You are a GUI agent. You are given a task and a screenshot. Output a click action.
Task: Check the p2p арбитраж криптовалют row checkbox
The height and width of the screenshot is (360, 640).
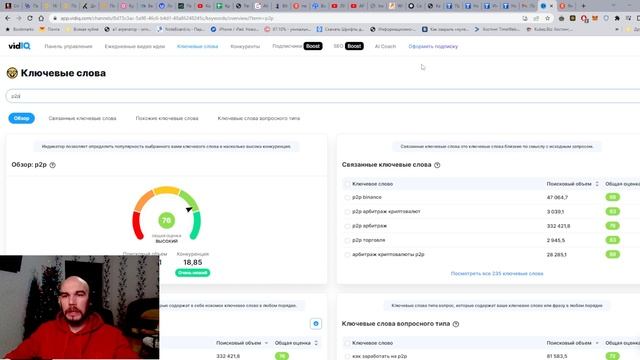pos(347,212)
